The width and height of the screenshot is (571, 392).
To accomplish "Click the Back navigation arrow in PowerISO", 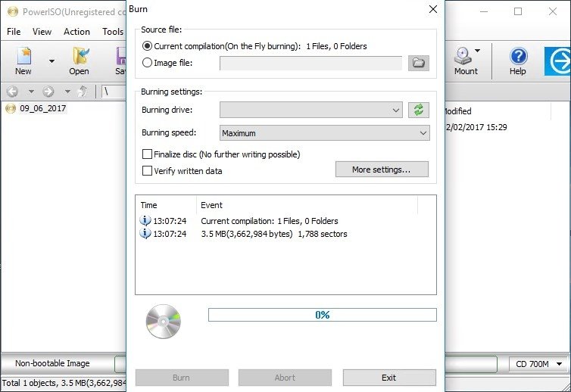I will [12, 91].
